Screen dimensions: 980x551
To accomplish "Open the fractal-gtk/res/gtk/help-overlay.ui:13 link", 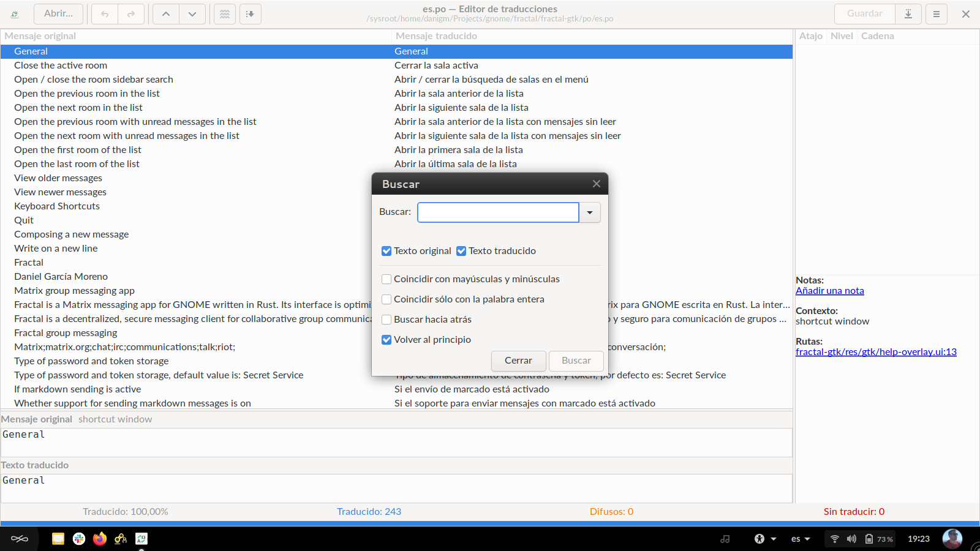I will [876, 352].
